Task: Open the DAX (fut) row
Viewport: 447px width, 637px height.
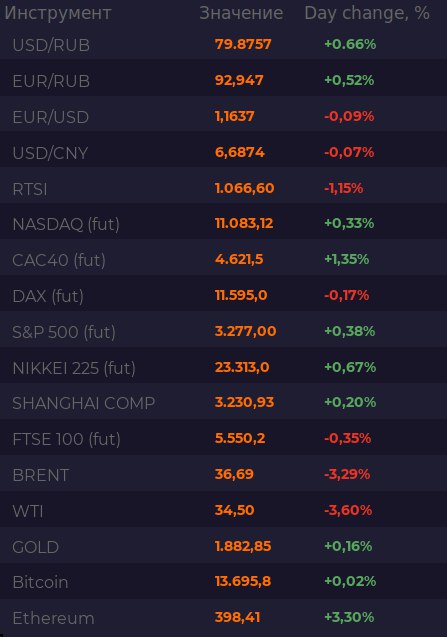Action: [x=224, y=296]
